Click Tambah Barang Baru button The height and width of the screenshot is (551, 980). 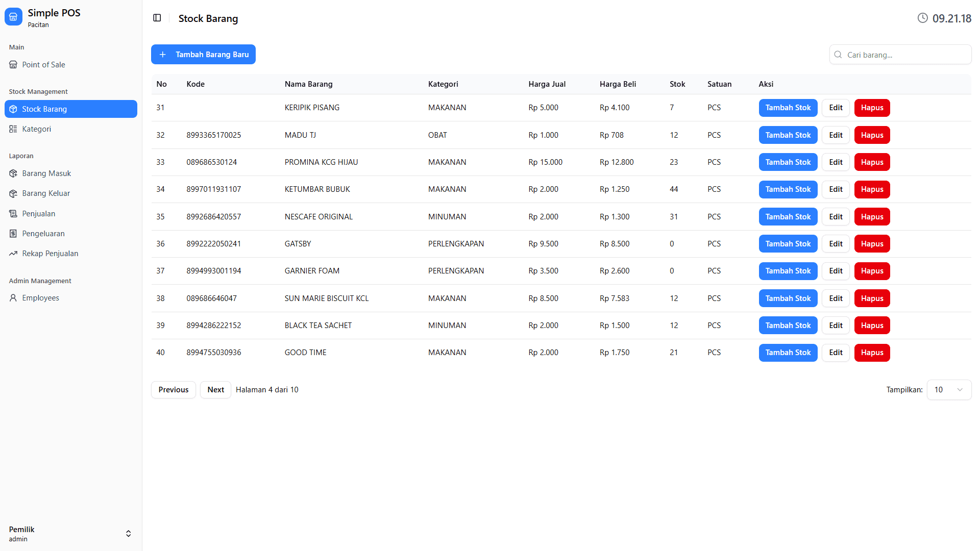point(203,55)
